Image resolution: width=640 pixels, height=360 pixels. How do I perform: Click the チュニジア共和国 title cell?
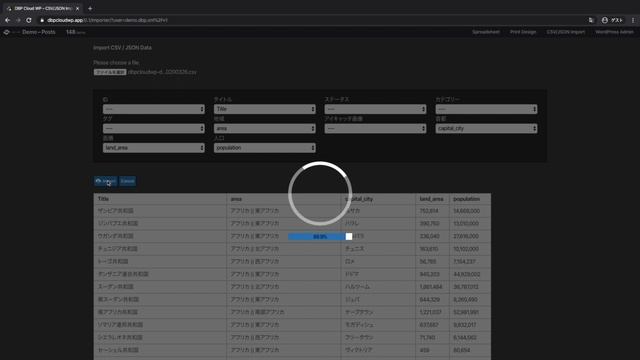(160, 249)
